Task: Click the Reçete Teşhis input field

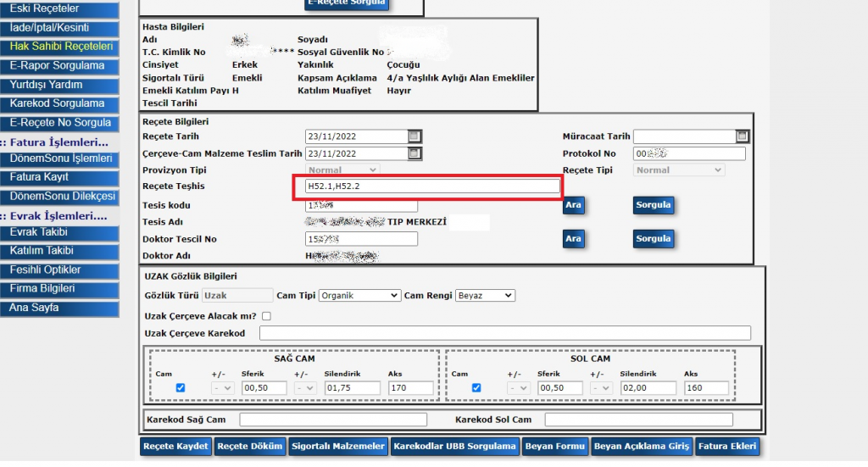Action: tap(426, 186)
